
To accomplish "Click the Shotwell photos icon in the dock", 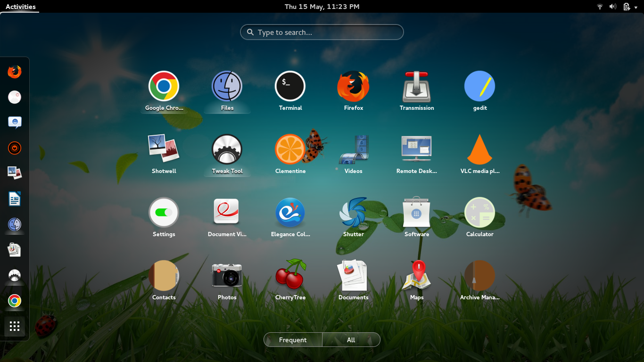I will (x=15, y=173).
